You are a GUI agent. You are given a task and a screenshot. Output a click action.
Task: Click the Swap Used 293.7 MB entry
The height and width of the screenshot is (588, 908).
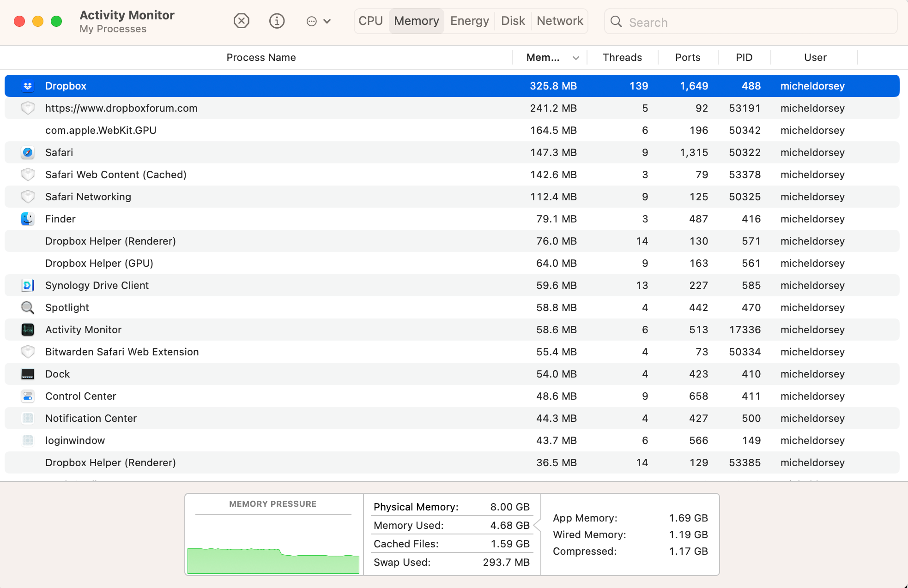point(452,562)
